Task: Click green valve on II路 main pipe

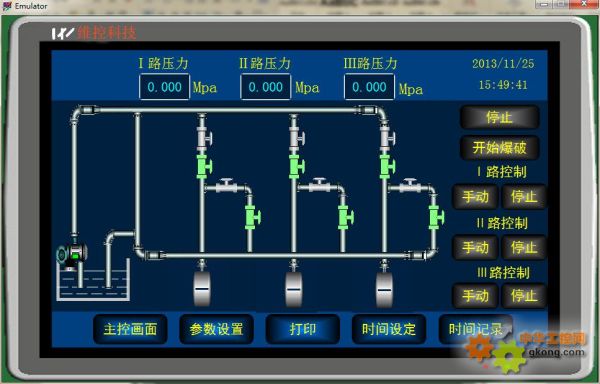Action: click(296, 167)
